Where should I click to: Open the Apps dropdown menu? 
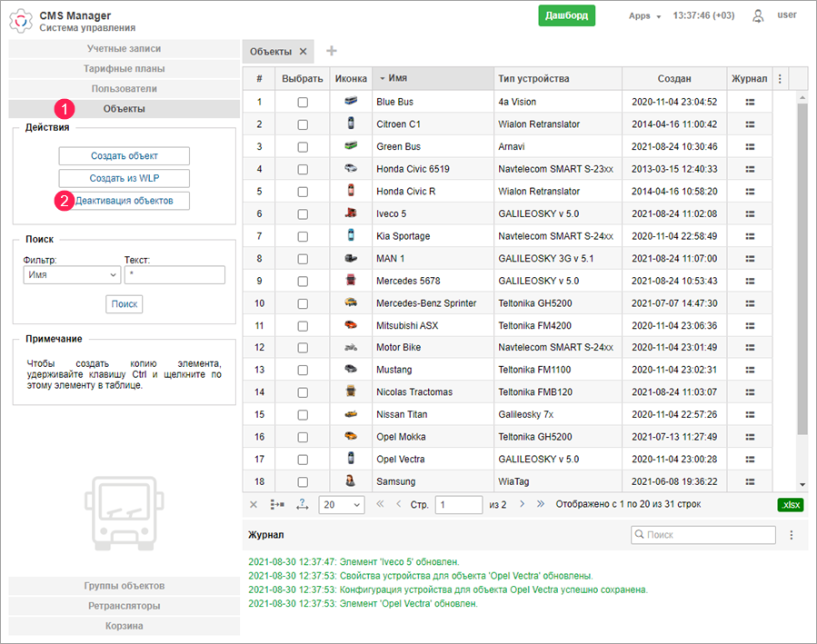(x=644, y=16)
